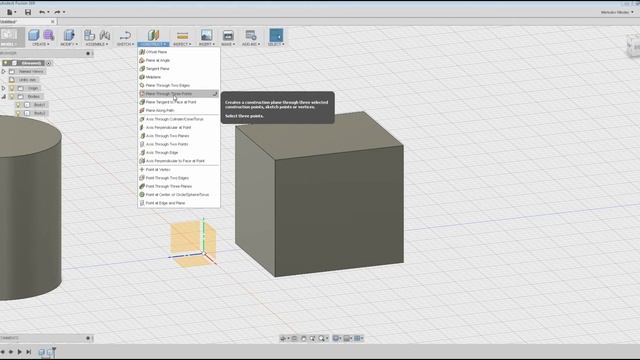Click the blue Select tool icon
Image resolution: width=640 pixels, height=360 pixels.
(x=276, y=35)
